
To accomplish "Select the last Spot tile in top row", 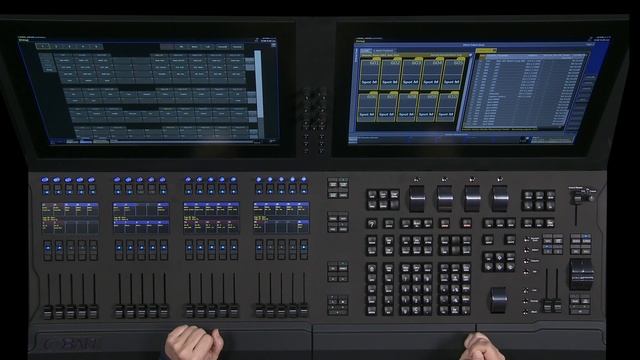I will click(x=454, y=73).
